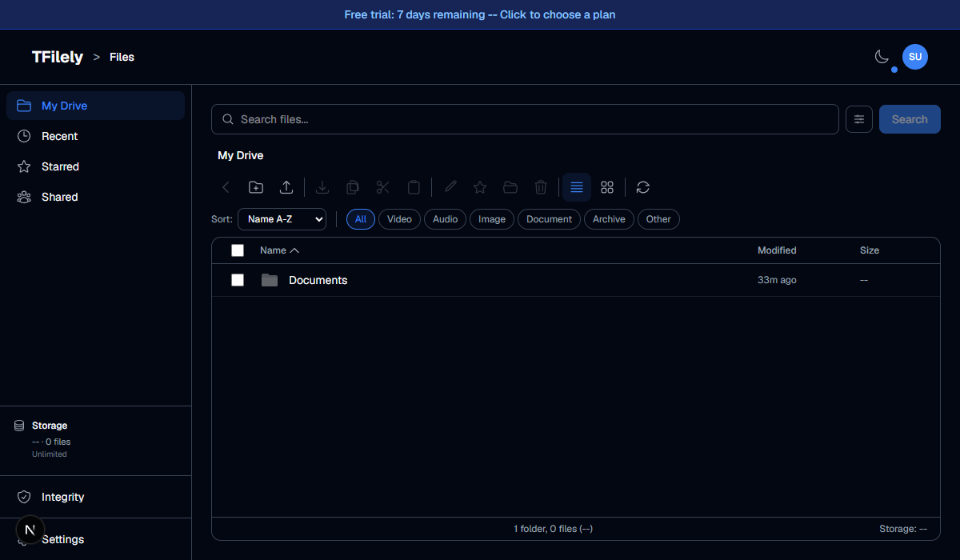Image resolution: width=960 pixels, height=560 pixels.
Task: Filter files by Document
Action: 549,219
